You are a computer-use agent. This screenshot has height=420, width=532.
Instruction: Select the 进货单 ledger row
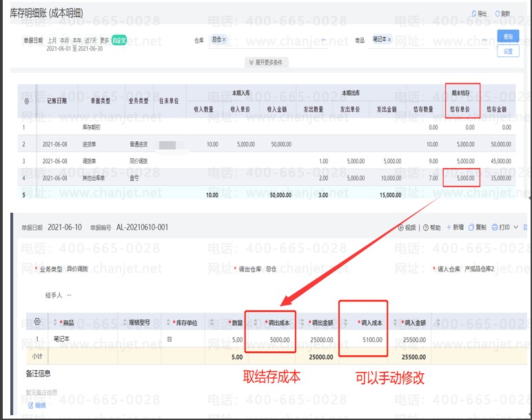click(267, 145)
